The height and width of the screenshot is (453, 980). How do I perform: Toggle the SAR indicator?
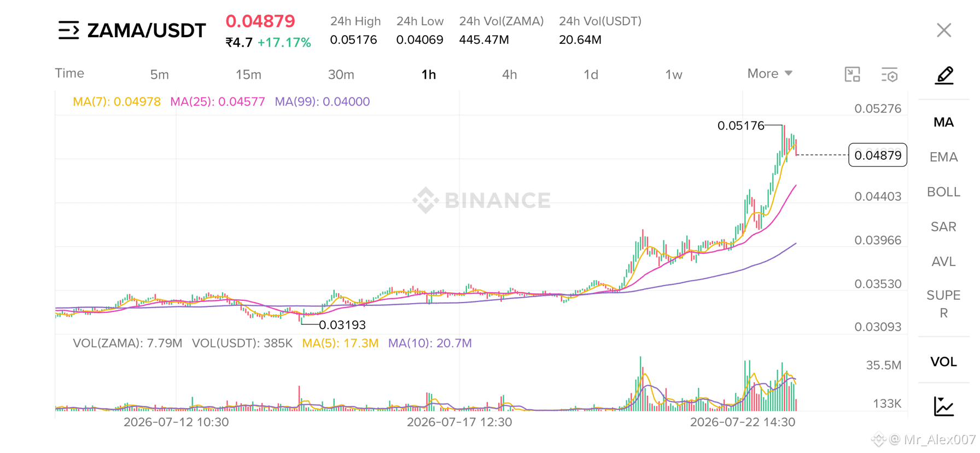(944, 226)
